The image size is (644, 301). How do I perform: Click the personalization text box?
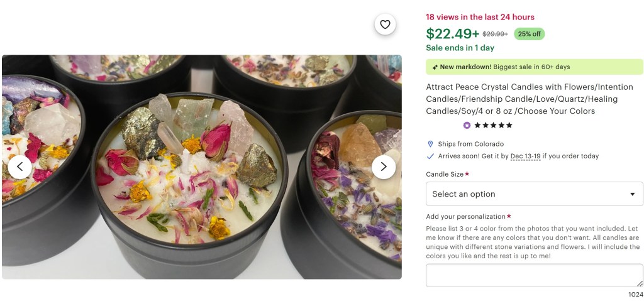pos(534,275)
